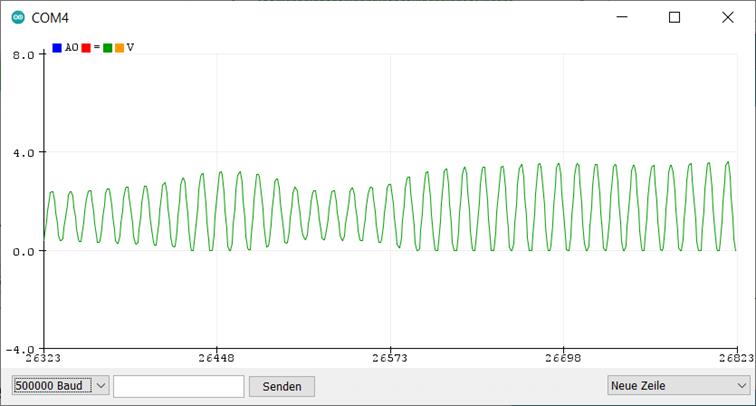Click the 26573 x-axis tick label

[x=390, y=357]
